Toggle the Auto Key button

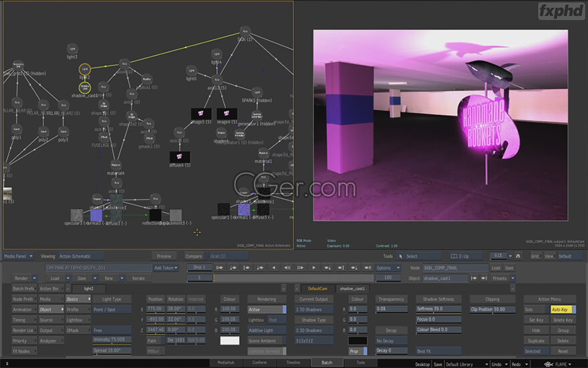(563, 309)
